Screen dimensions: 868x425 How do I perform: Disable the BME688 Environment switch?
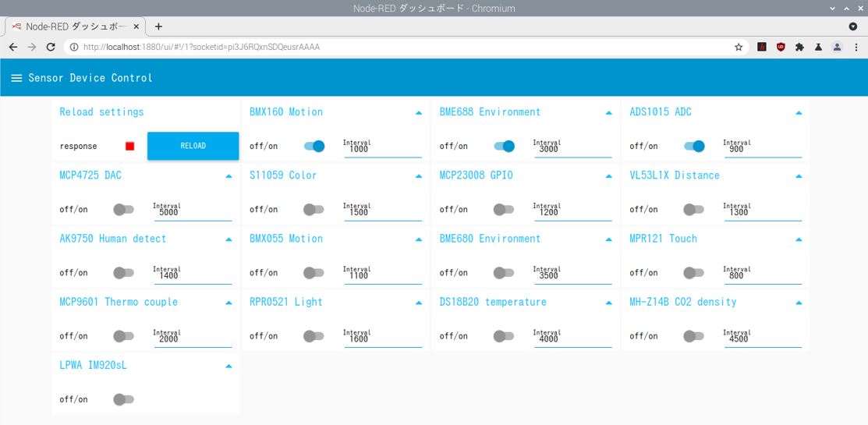click(x=505, y=146)
